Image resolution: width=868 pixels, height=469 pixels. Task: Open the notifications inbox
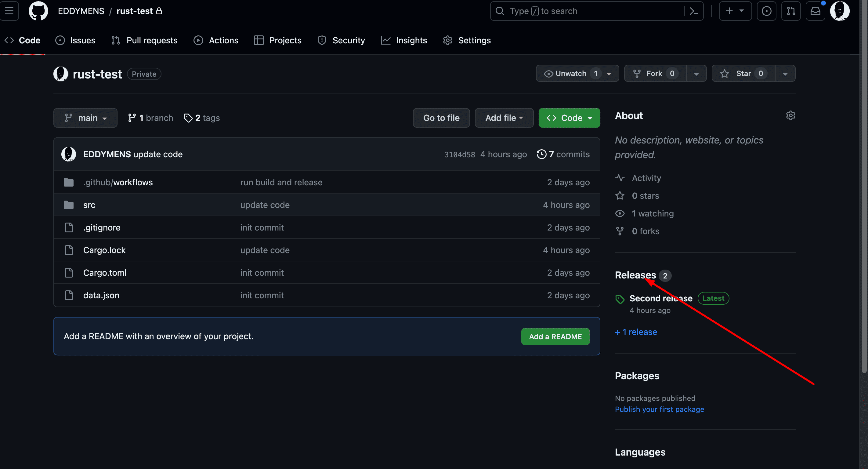point(815,11)
